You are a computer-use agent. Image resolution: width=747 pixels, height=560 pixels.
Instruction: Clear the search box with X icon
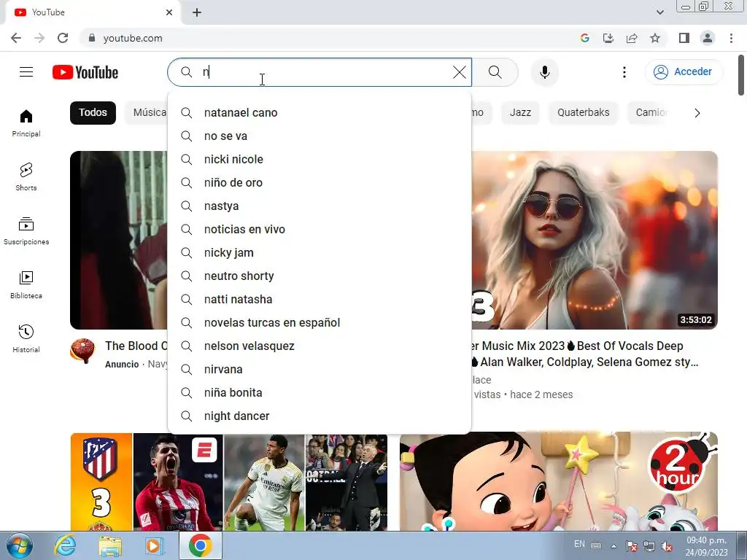click(x=460, y=72)
